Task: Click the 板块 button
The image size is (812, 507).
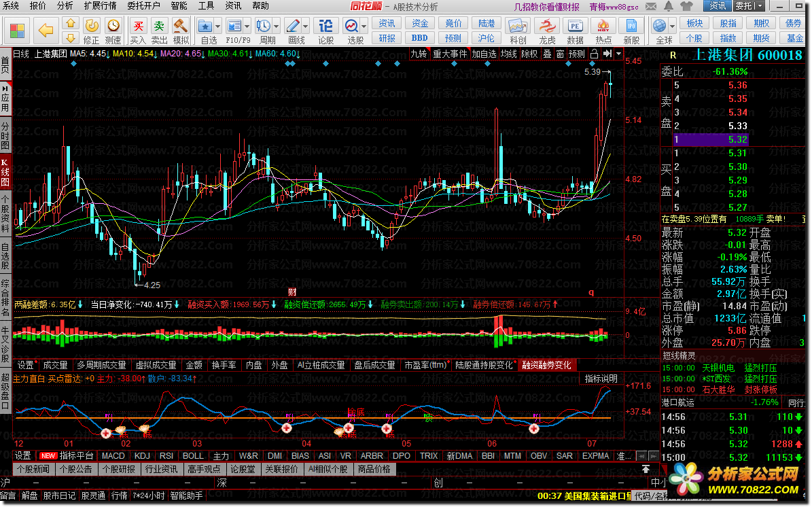Action: pos(694,23)
